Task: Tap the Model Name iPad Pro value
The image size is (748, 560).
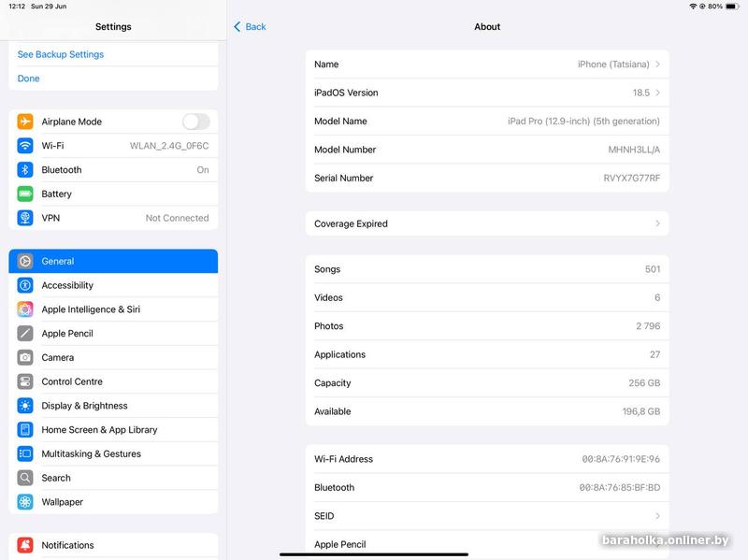Action: coord(583,122)
